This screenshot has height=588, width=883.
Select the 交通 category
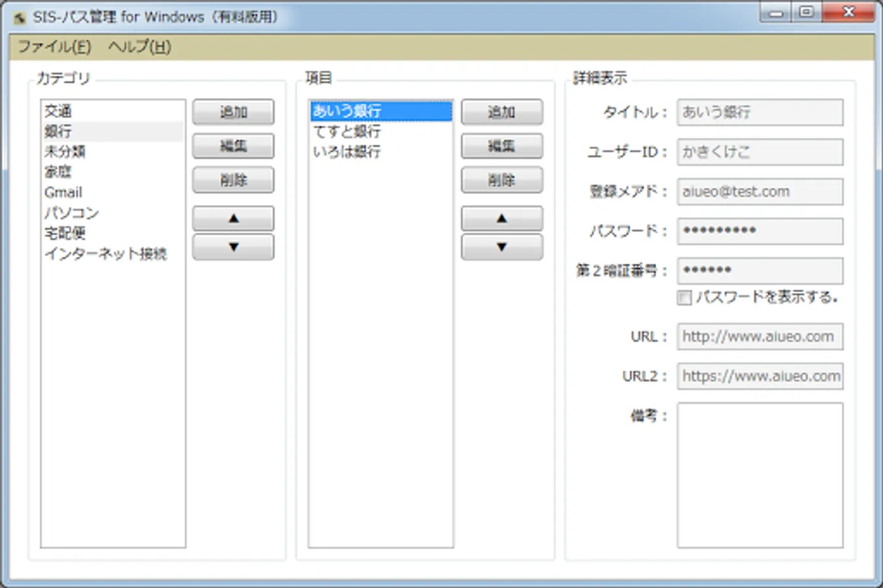[x=112, y=111]
